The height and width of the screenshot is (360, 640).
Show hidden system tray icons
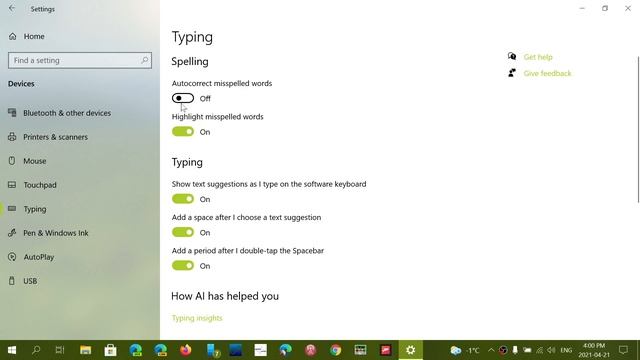pos(491,351)
